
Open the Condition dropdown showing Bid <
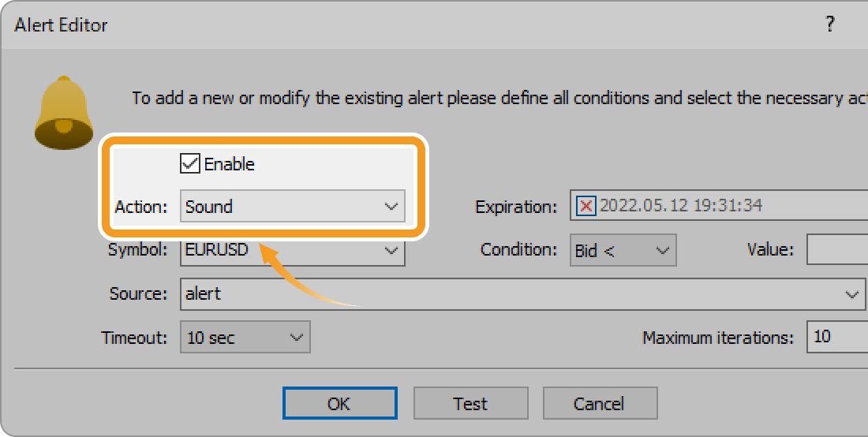623,251
